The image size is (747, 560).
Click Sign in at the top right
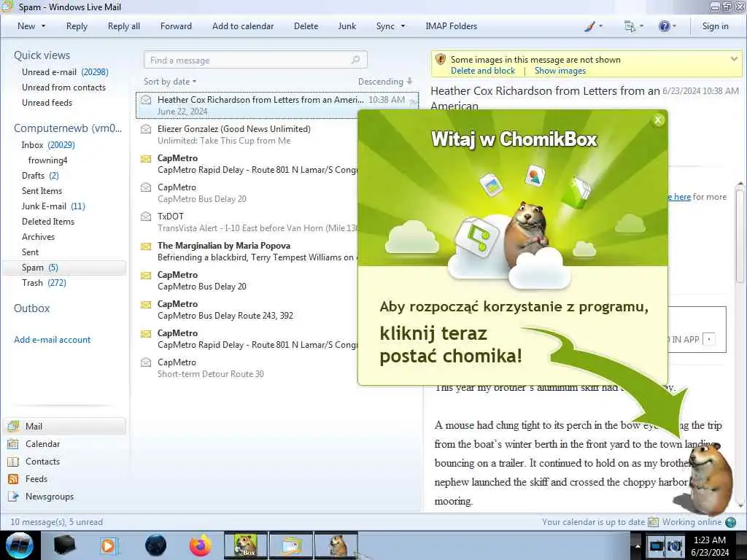pyautogui.click(x=715, y=26)
